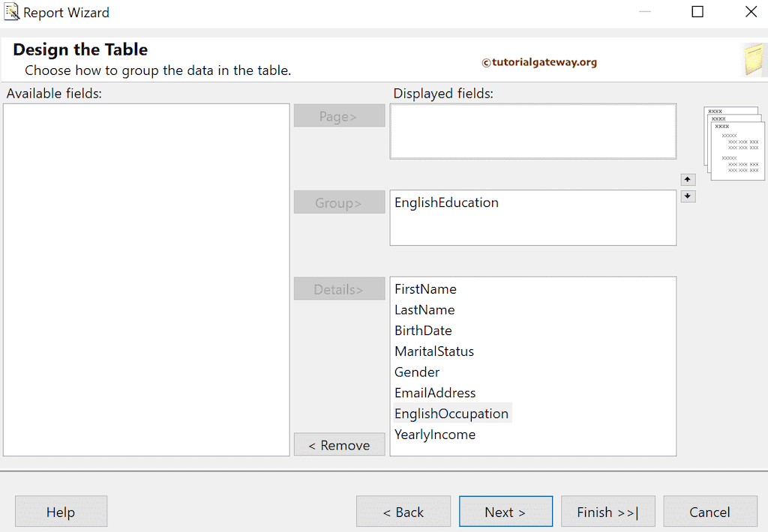Advance with the Next > button

pos(505,512)
